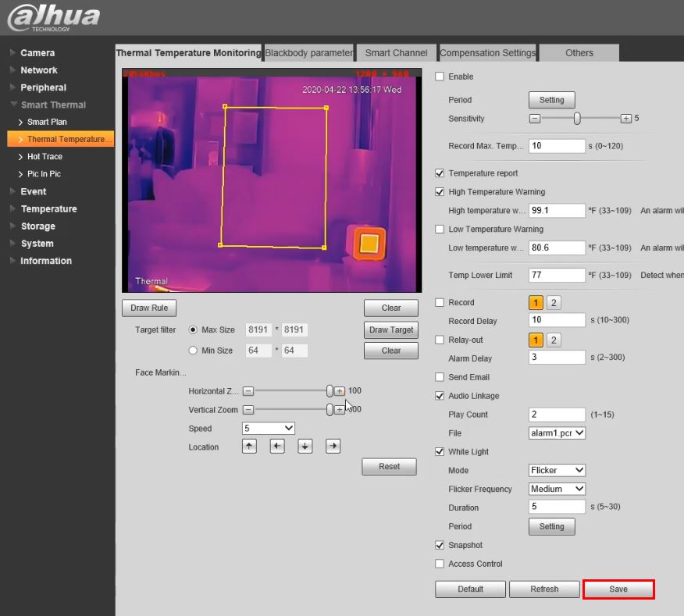
Task: Expand the Camera menu in sidebar
Action: click(37, 53)
